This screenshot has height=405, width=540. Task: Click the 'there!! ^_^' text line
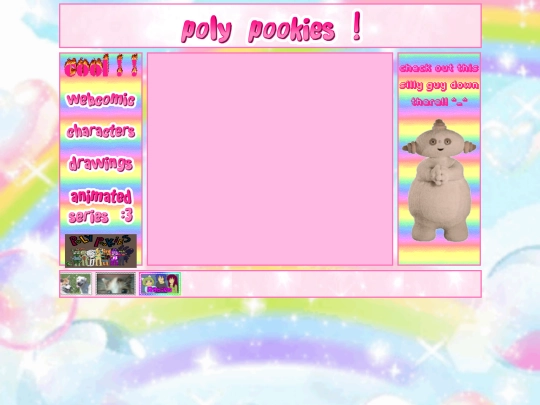pyautogui.click(x=439, y=102)
